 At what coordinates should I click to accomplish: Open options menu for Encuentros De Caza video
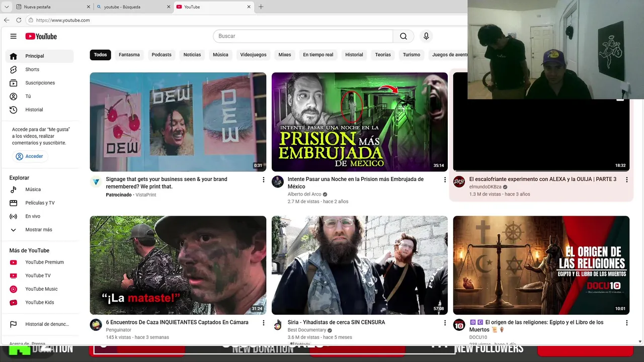(263, 323)
